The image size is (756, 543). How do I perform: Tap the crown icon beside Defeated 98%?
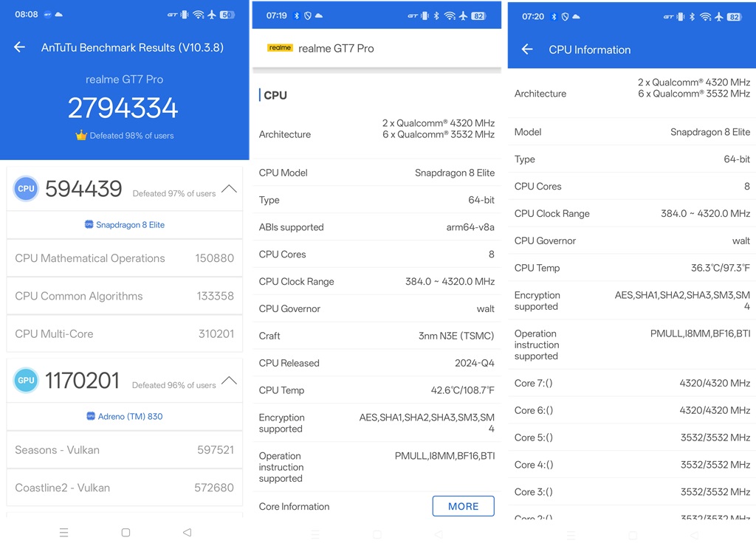tap(81, 136)
